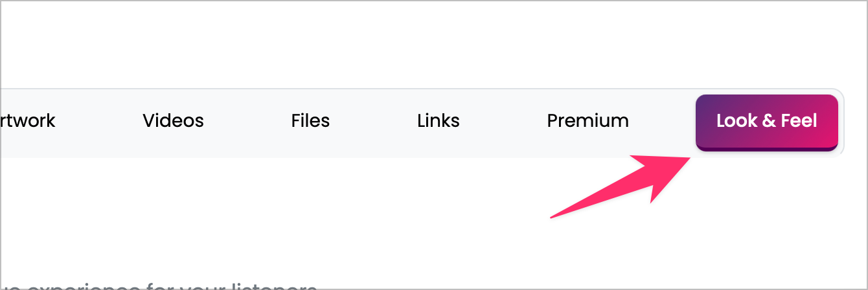Select Artwork at the tab bar's left edge
Image resolution: width=868 pixels, height=290 pixels.
29,121
